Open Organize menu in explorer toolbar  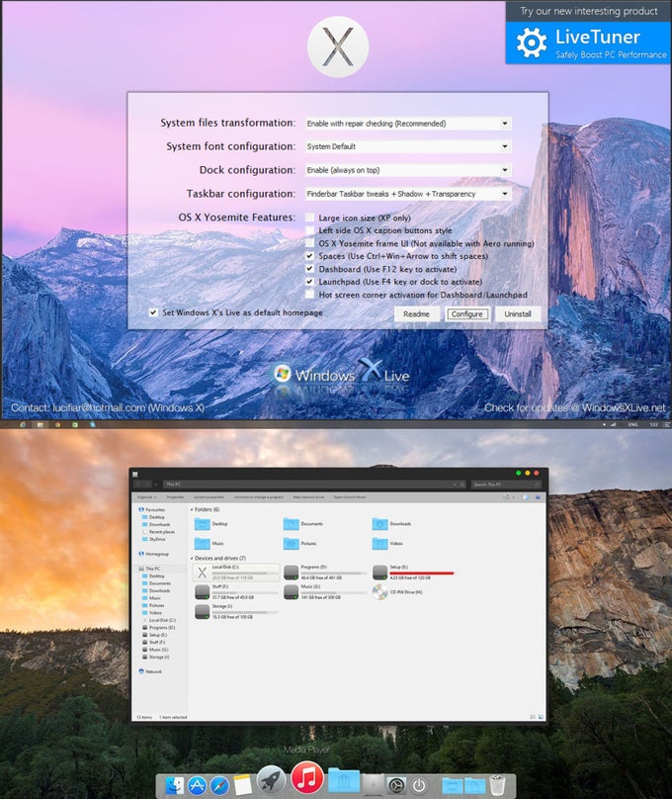point(146,496)
